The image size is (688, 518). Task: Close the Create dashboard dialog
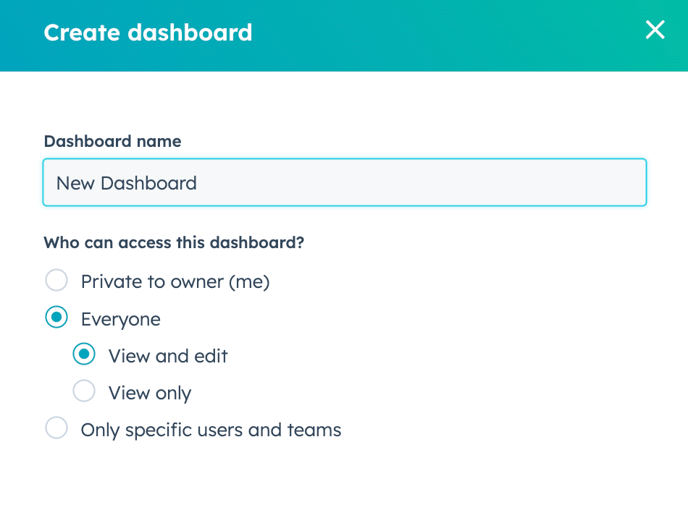(x=655, y=30)
